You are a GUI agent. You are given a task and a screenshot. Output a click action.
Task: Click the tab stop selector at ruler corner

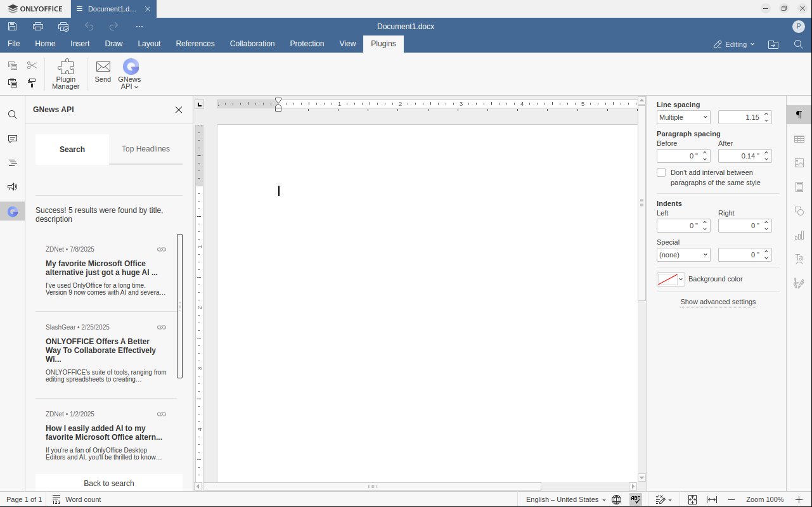click(199, 105)
